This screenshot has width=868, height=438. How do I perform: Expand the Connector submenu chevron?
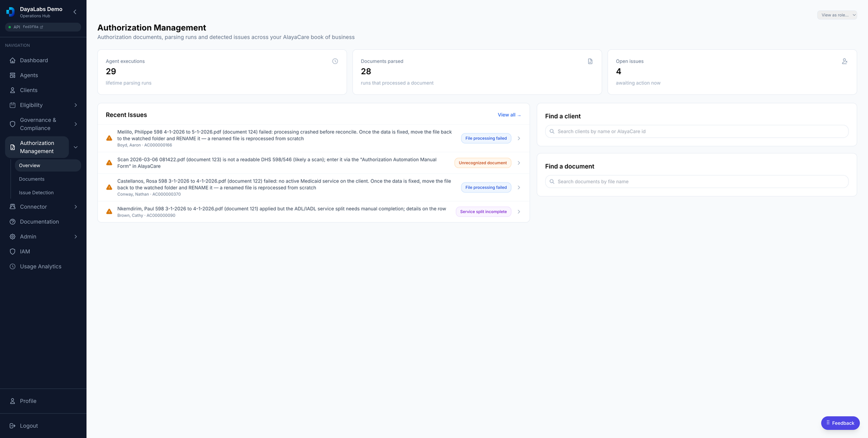coord(75,207)
